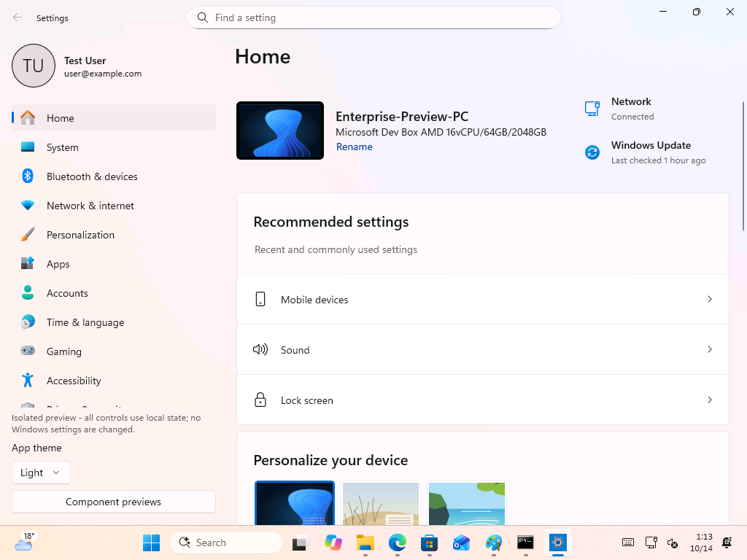The image size is (747, 560).
Task: Open Windows Update last checked card
Action: point(646,152)
